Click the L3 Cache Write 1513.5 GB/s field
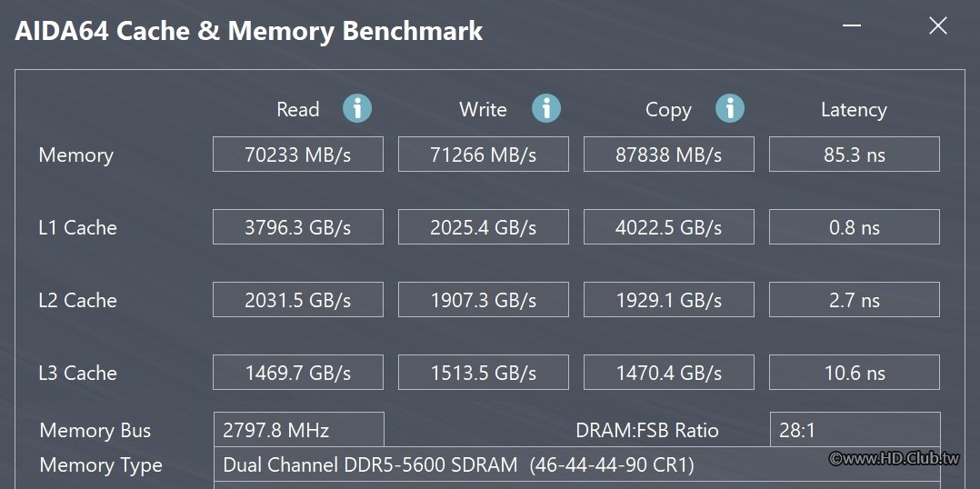Screen dimensions: 980x489 [x=483, y=373]
